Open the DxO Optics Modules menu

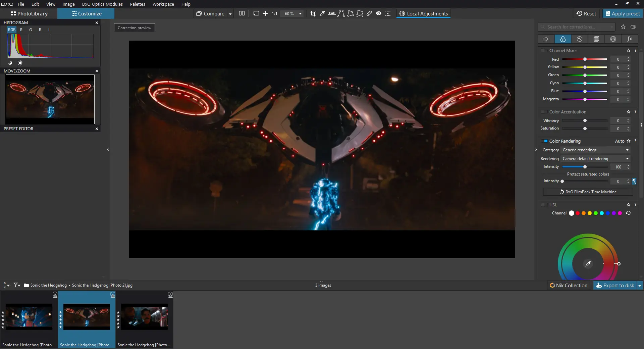pyautogui.click(x=102, y=4)
